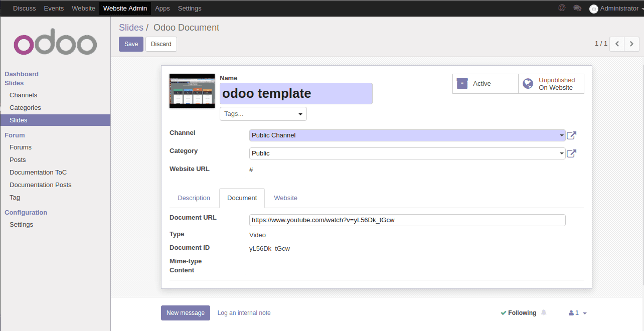Click the Document URL input field
644x331 pixels.
(x=407, y=220)
